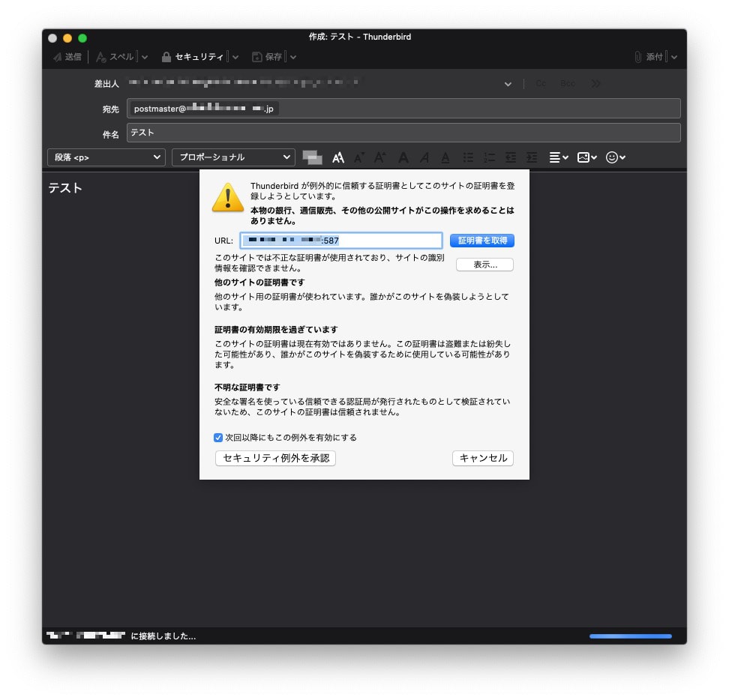Increase the font size
This screenshot has width=729, height=700.
pyautogui.click(x=379, y=157)
